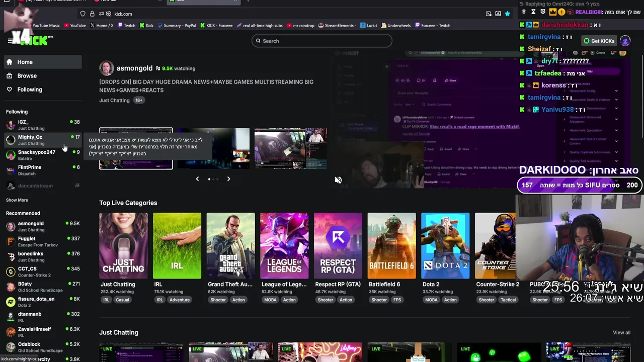644x362 pixels.
Task: Open the Home / X bookmark
Action: pyautogui.click(x=101, y=25)
